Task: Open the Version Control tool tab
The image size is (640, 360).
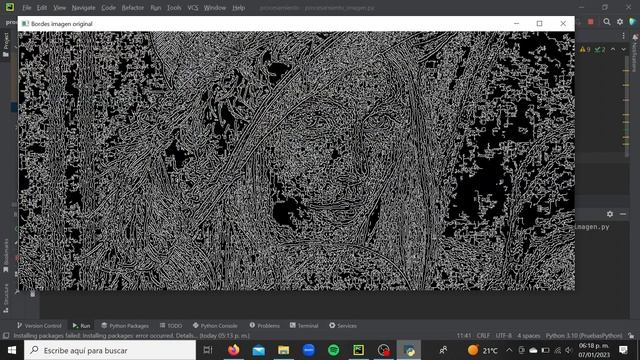Action: pos(39,326)
